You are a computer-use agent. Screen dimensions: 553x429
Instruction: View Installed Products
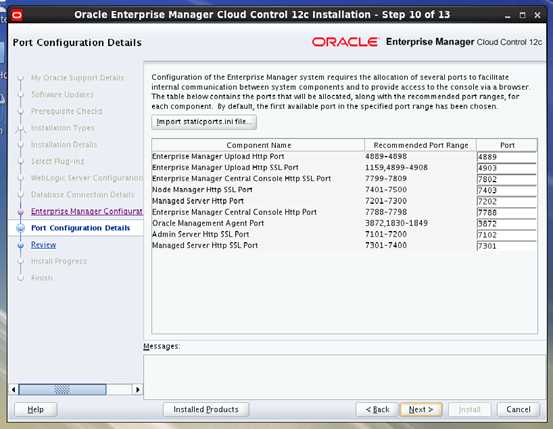click(206, 410)
